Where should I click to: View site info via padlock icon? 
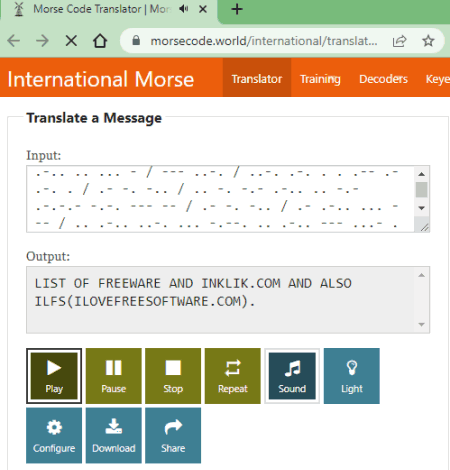[x=136, y=41]
